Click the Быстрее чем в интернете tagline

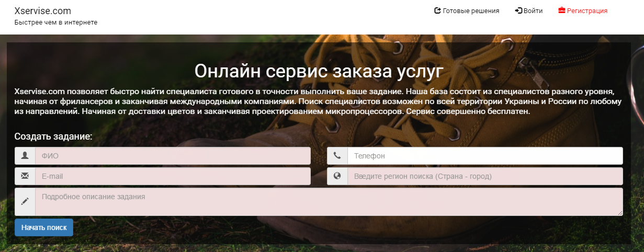[56, 22]
